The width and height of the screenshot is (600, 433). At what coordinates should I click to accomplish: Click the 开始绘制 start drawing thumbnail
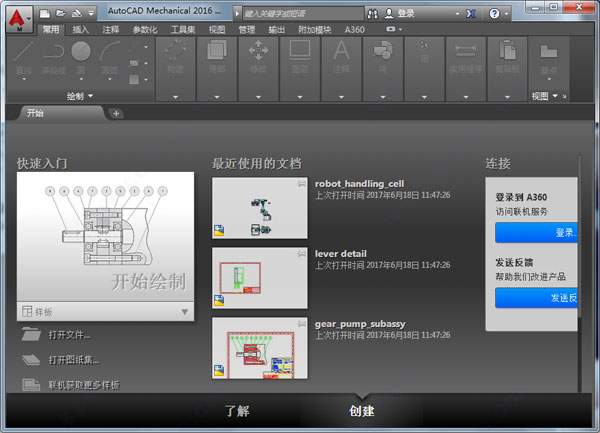coord(105,236)
